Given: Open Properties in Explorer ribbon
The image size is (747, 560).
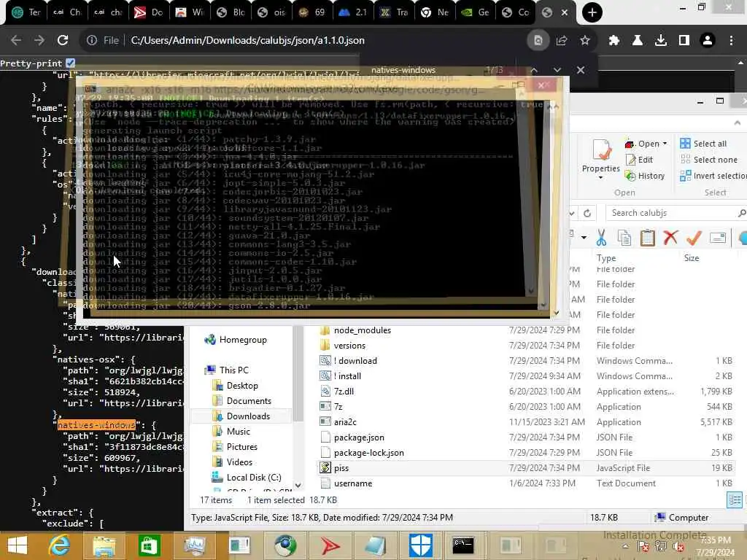Looking at the screenshot, I should (601, 156).
